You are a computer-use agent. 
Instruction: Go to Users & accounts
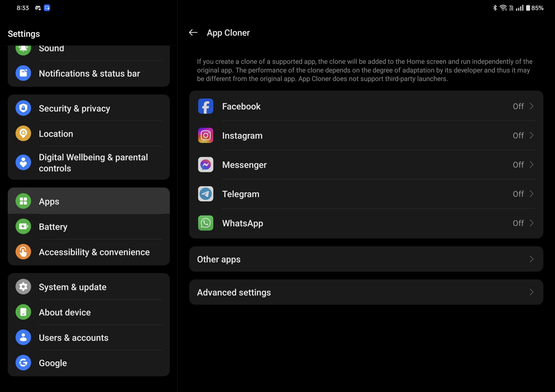73,338
